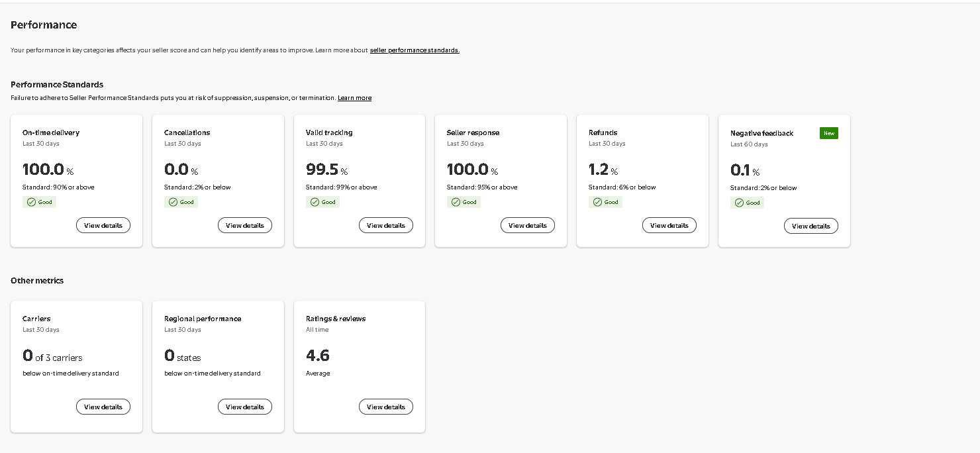The image size is (980, 453).
Task: Open Regional performance details
Action: click(244, 407)
